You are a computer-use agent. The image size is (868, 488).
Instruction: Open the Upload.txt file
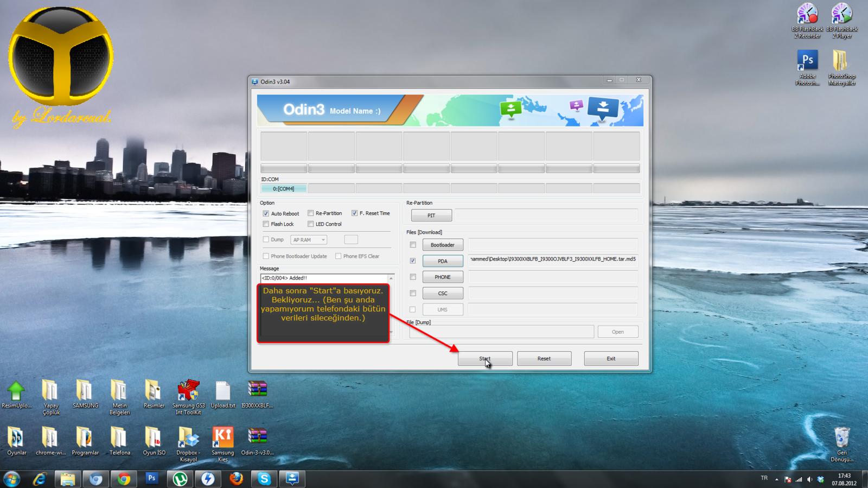pos(223,395)
